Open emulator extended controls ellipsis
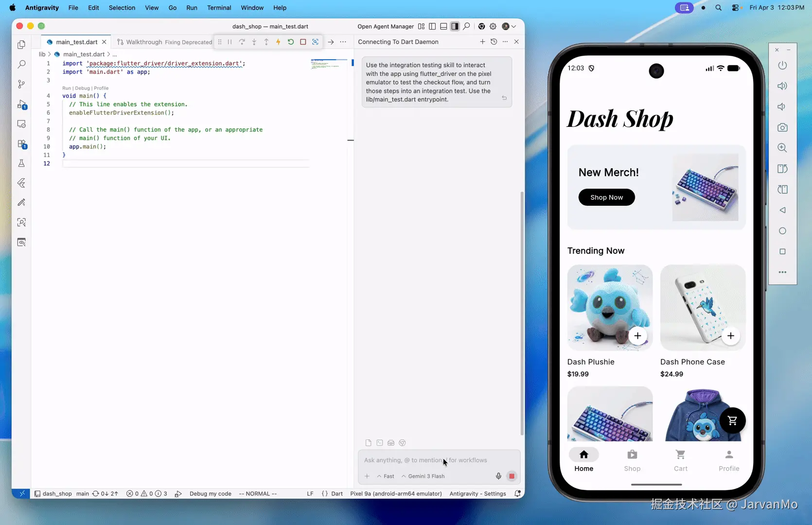This screenshot has height=525, width=812. click(782, 272)
